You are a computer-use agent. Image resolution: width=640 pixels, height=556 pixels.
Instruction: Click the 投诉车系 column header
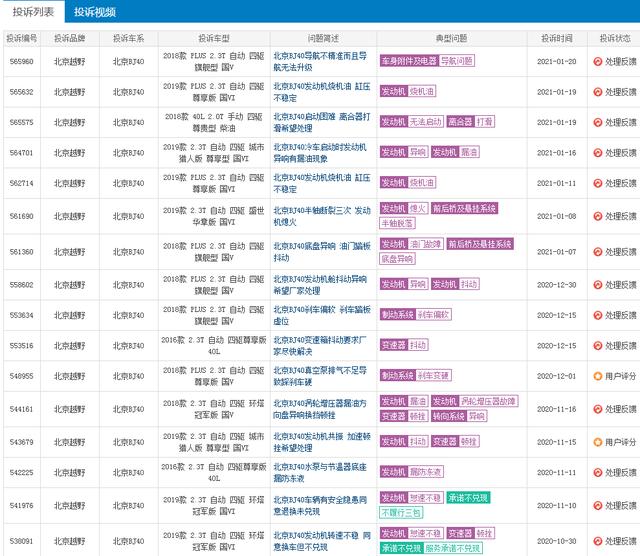pyautogui.click(x=129, y=38)
